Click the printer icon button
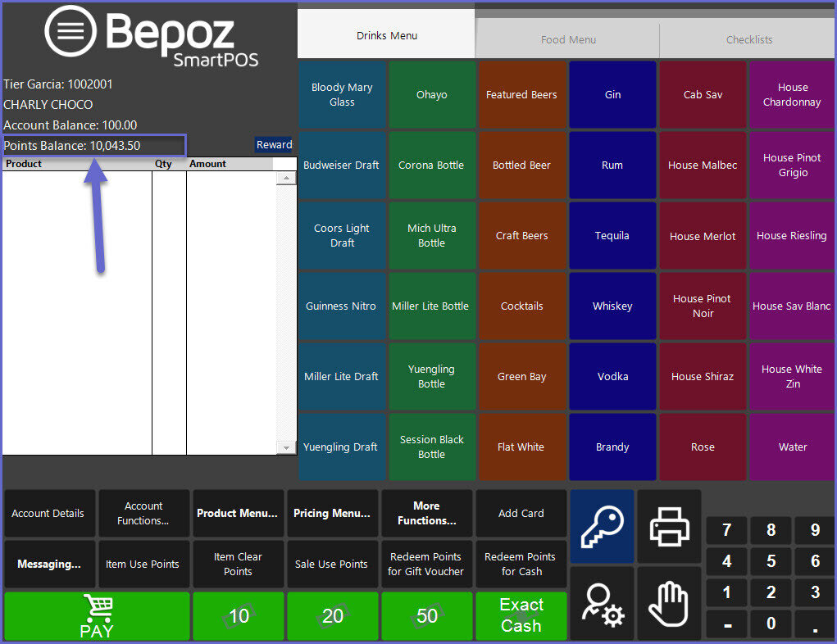 pos(670,526)
